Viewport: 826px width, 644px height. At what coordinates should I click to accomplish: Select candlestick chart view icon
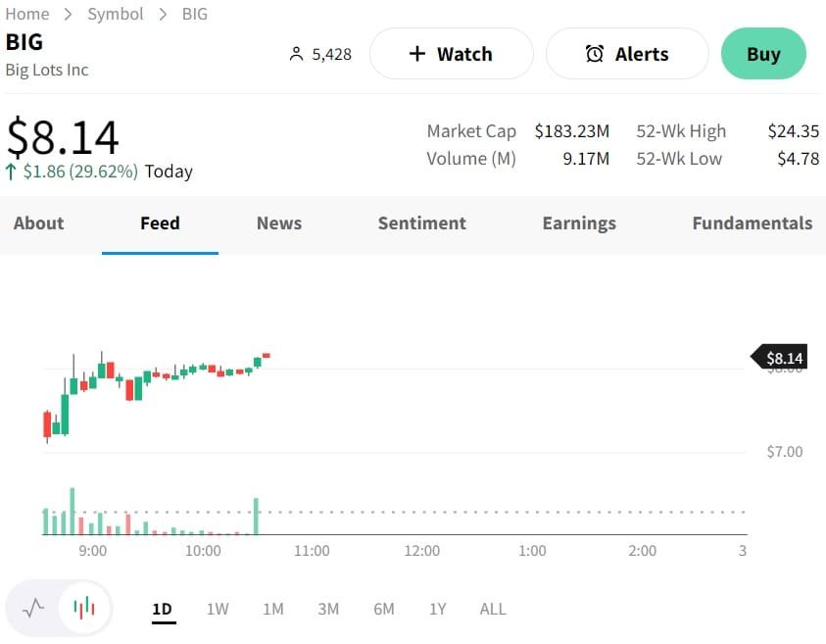point(85,608)
